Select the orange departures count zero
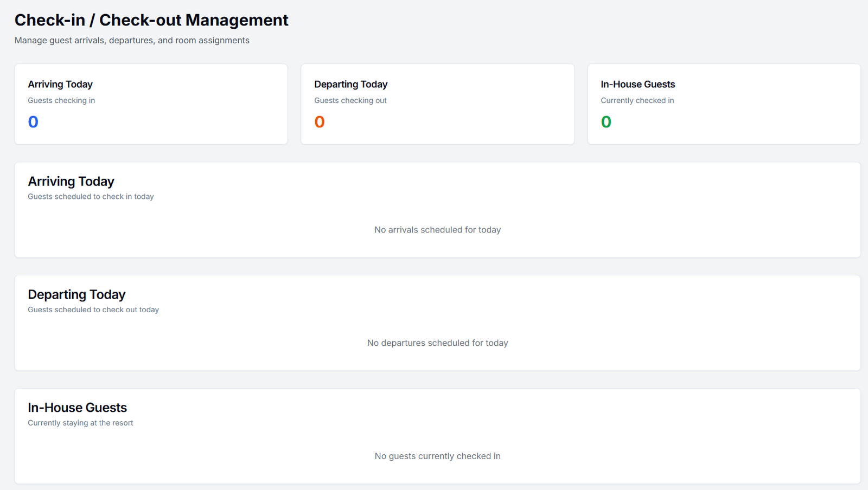This screenshot has width=868, height=490. coord(319,122)
